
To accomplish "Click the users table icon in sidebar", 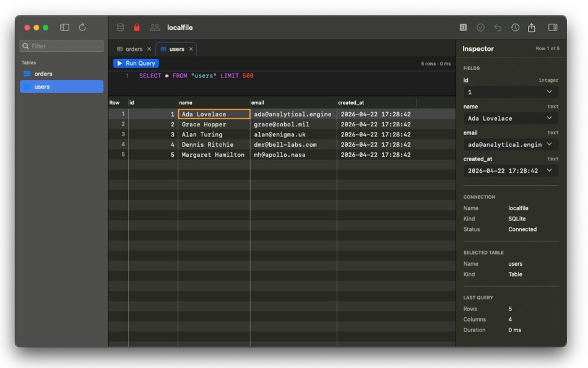I will [27, 87].
